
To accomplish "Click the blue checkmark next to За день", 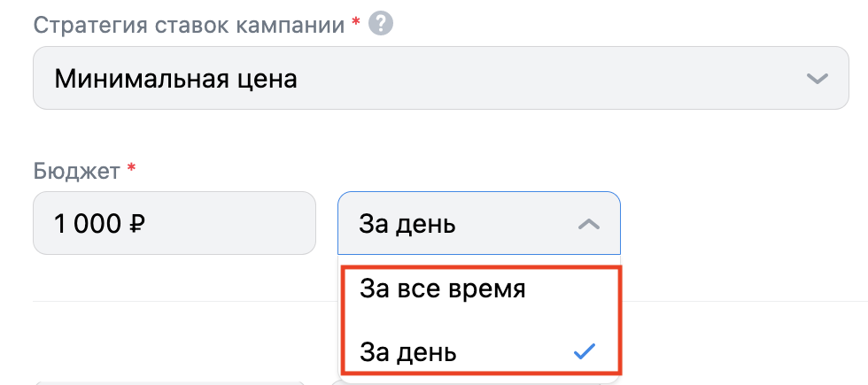I will click(x=584, y=352).
